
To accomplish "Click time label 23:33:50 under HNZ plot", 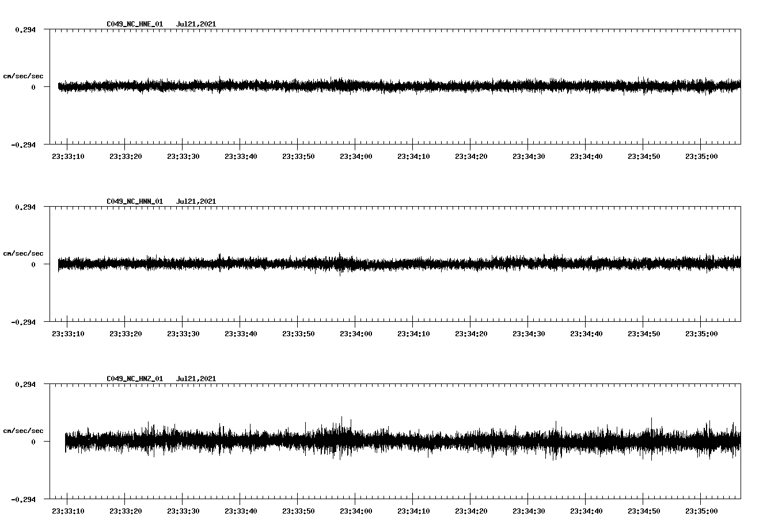I will (298, 511).
